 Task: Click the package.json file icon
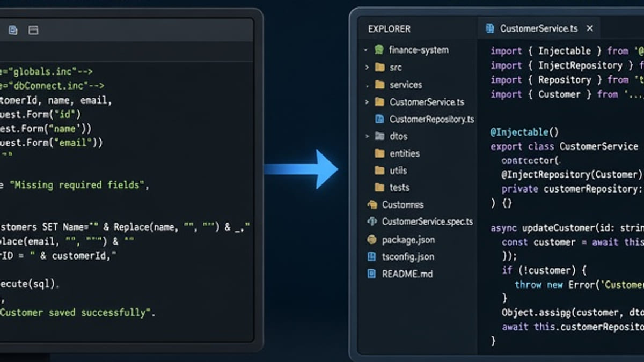coord(372,240)
